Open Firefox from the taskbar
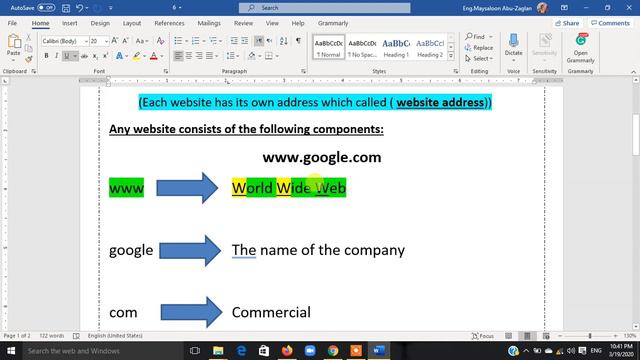 click(287, 351)
